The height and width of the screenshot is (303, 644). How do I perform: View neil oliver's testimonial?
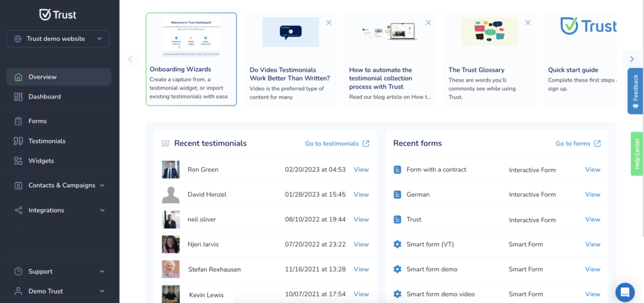pyautogui.click(x=362, y=219)
